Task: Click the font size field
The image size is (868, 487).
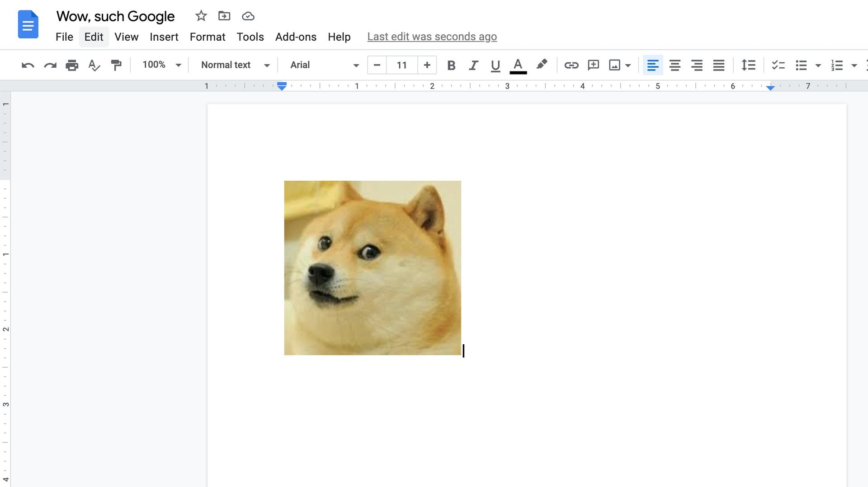Action: click(x=402, y=65)
